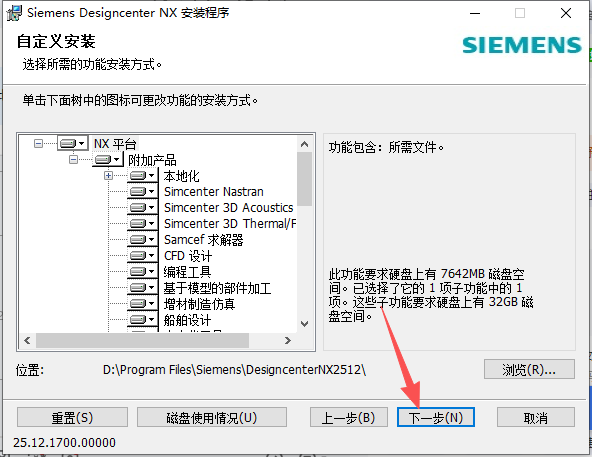Select the 本地化 tree label
Viewport: 592px width, 457px height.
(182, 176)
